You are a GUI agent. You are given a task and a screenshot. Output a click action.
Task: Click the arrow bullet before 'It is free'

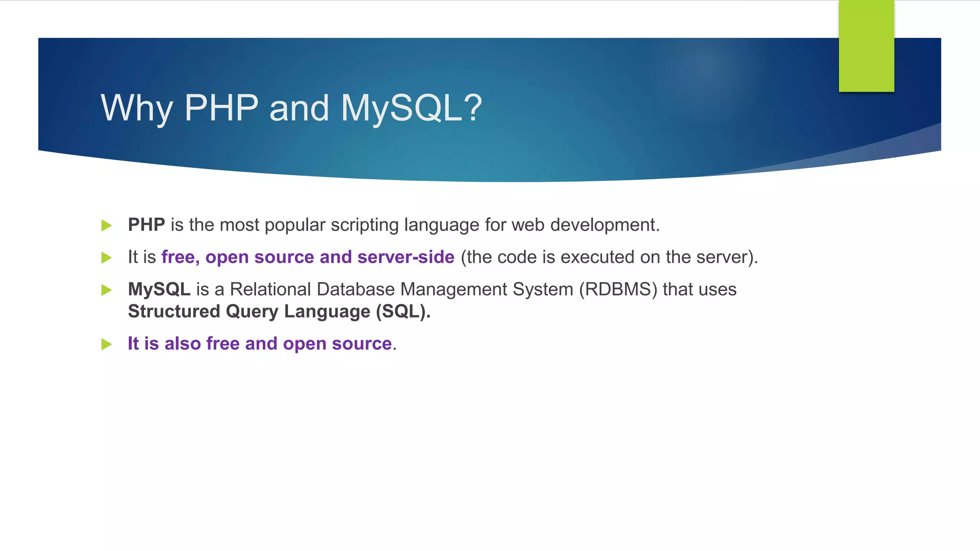point(106,258)
